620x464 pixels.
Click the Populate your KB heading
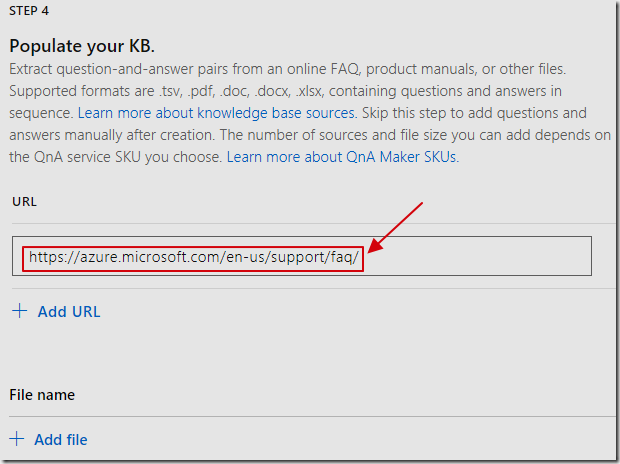click(x=82, y=46)
